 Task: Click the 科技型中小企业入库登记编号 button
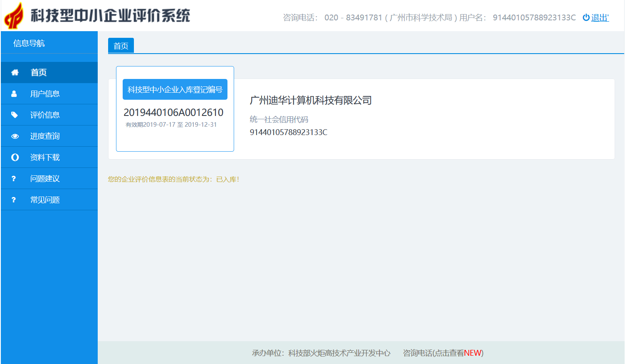(175, 89)
